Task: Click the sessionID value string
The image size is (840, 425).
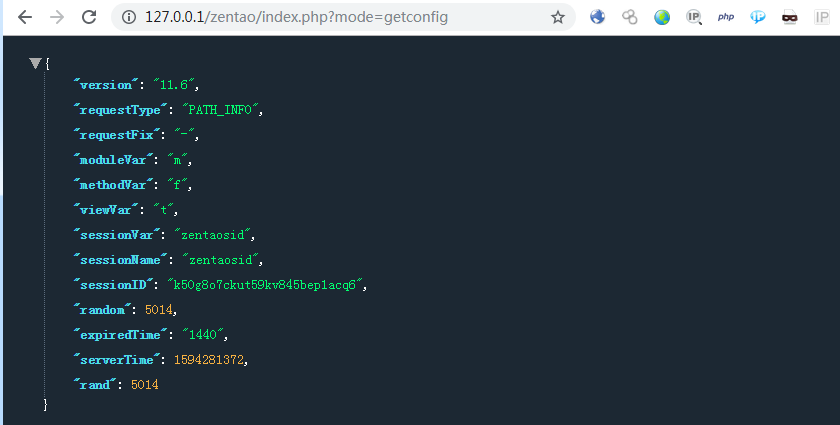Action: coord(267,284)
